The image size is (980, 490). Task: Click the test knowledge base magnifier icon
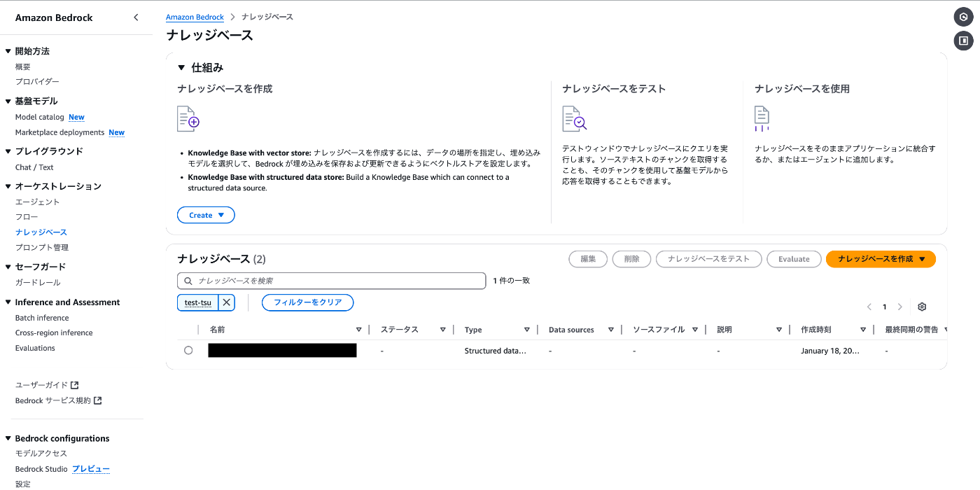coord(574,119)
